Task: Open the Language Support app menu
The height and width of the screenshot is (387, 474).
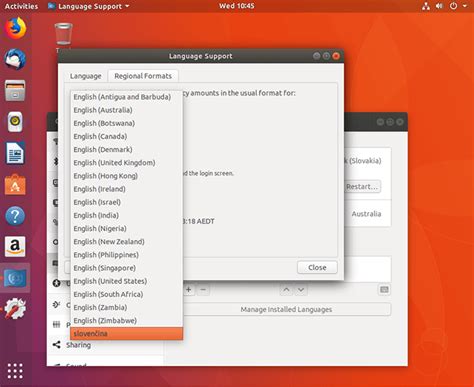Action: pyautogui.click(x=88, y=6)
